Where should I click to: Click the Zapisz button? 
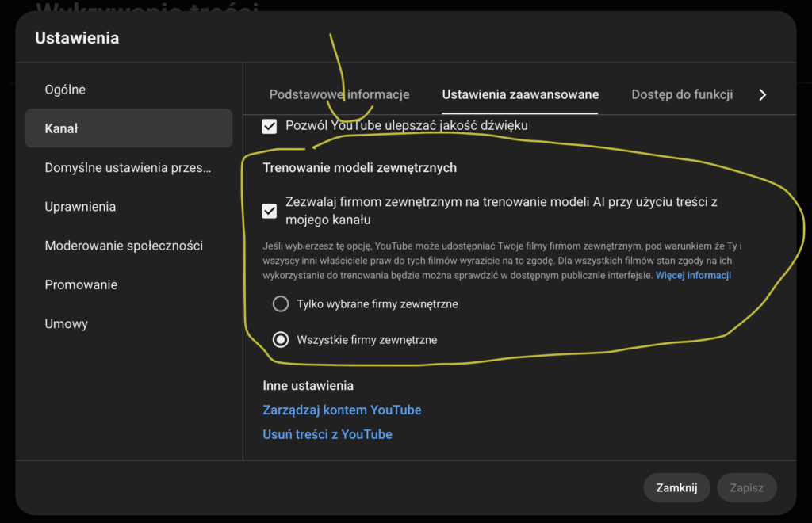tap(747, 488)
